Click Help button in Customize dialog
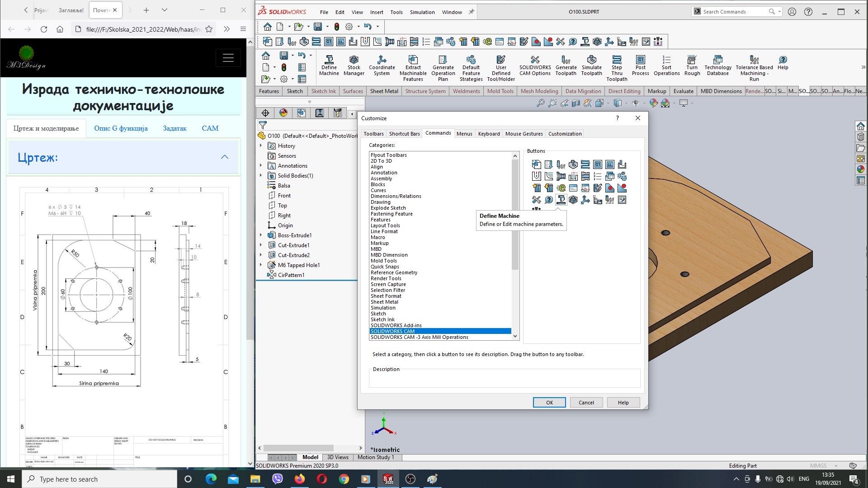 pyautogui.click(x=623, y=403)
